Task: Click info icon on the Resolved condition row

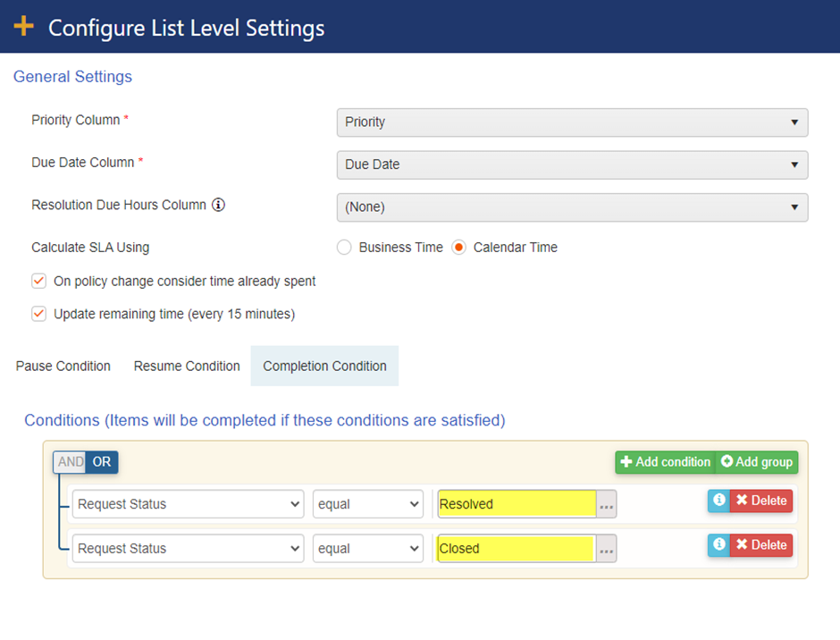Action: pos(718,501)
